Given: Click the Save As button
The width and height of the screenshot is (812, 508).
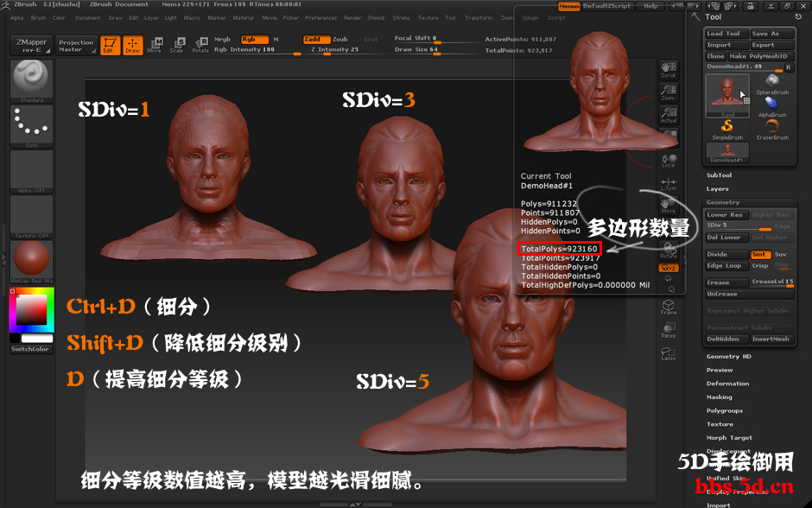Looking at the screenshot, I should coord(772,34).
